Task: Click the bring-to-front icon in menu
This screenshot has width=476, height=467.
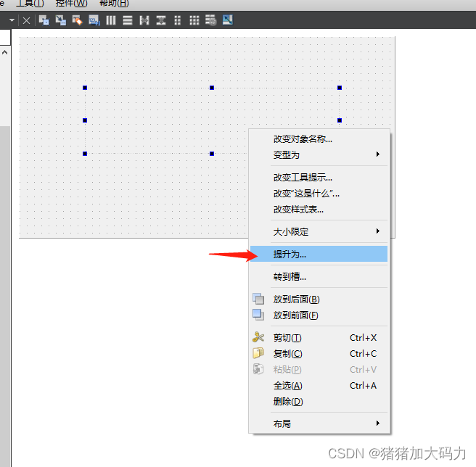Action: point(258,315)
